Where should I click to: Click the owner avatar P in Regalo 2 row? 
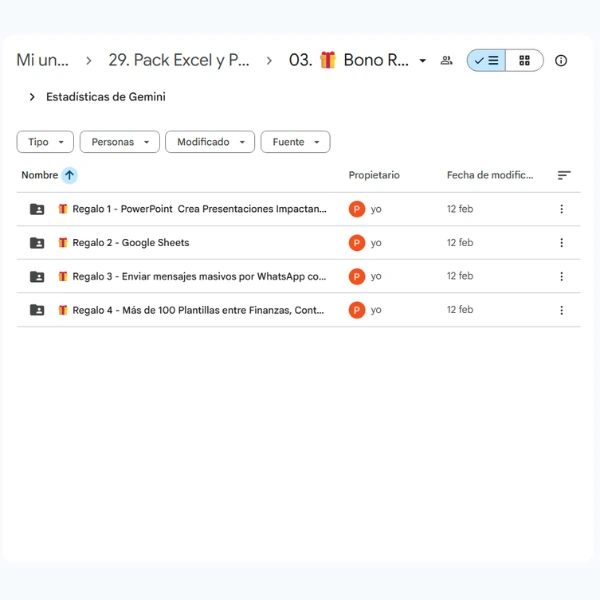coord(357,243)
